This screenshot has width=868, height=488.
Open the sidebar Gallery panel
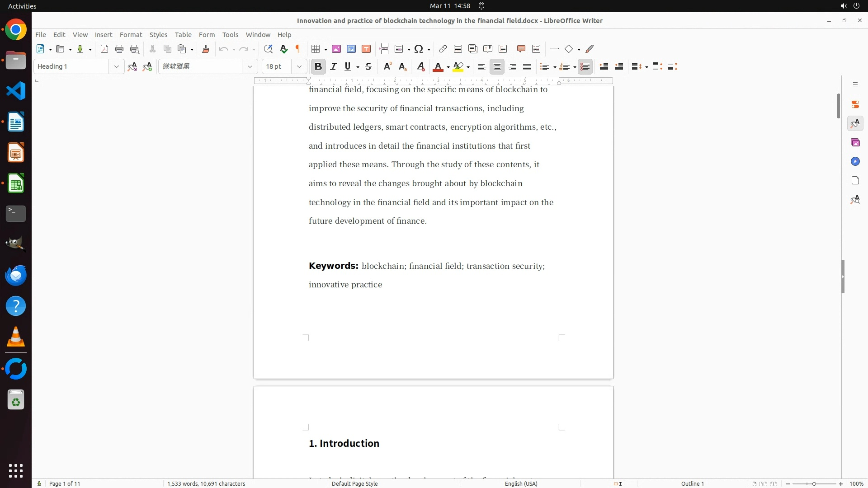click(x=855, y=143)
